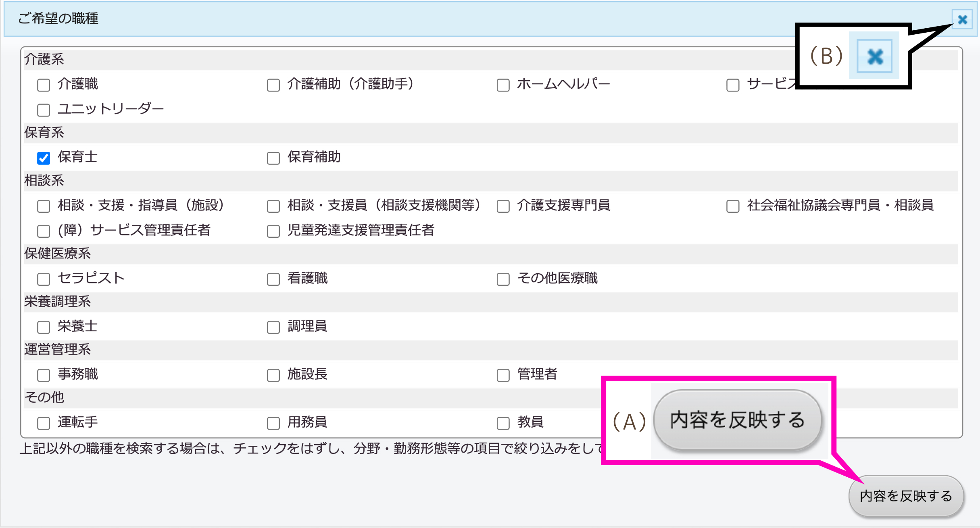The width and height of the screenshot is (980, 528).
Task: Enable the ホームヘルパー checkbox
Action: pos(503,85)
